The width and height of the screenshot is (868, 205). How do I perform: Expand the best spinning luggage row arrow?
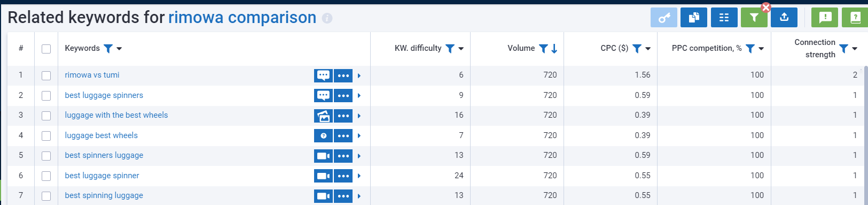[359, 196]
